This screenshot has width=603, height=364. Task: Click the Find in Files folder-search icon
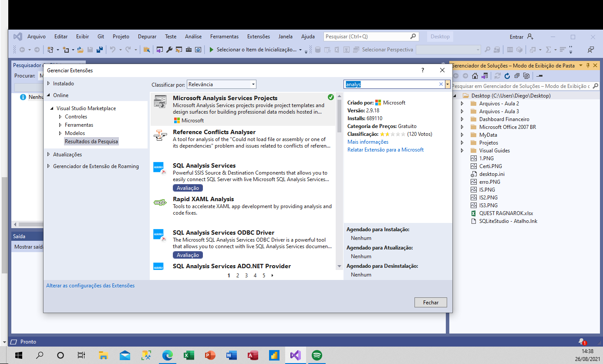pyautogui.click(x=147, y=50)
